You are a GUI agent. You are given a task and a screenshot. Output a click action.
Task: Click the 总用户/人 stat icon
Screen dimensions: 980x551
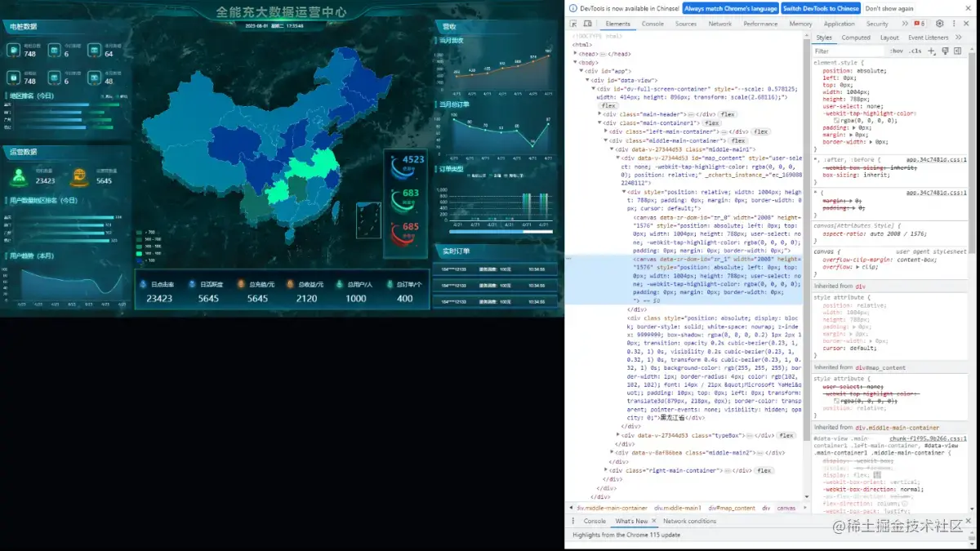tap(339, 284)
